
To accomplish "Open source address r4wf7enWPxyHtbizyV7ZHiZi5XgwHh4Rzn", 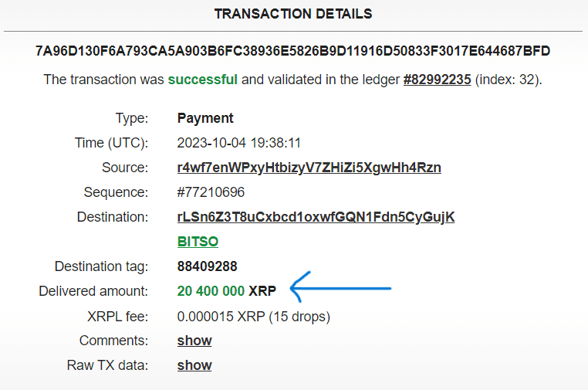I will coord(309,168).
